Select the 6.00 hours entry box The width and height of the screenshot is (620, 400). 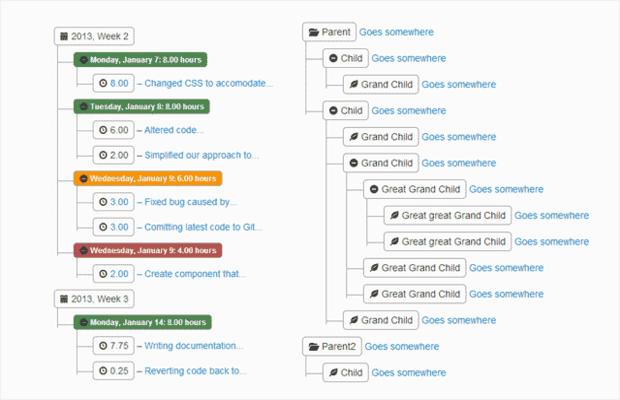click(113, 130)
